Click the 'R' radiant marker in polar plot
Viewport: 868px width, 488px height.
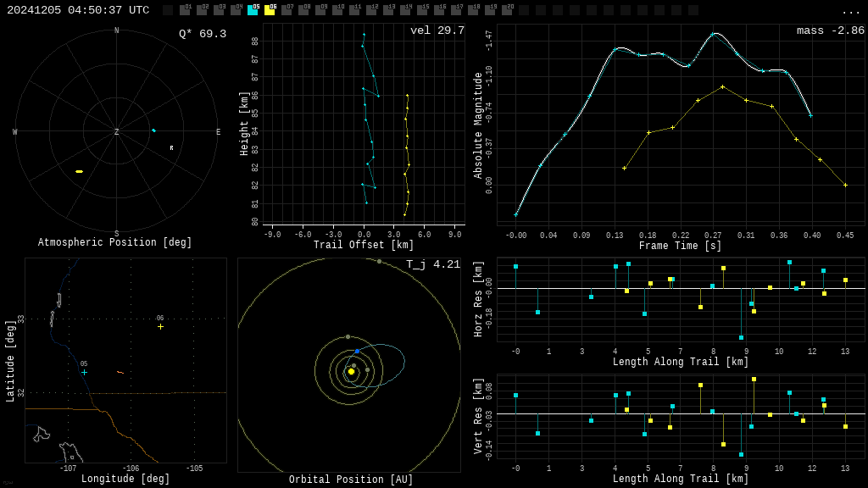click(x=171, y=148)
